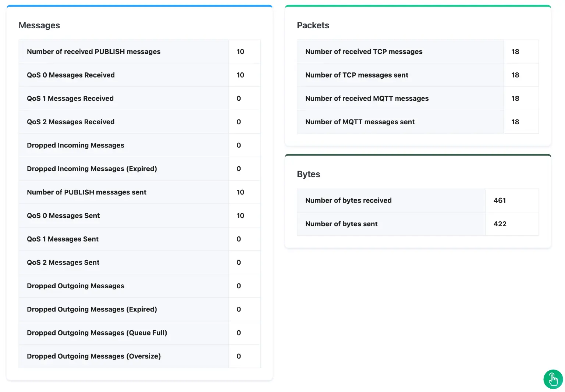Click the Packets card title

click(x=313, y=25)
